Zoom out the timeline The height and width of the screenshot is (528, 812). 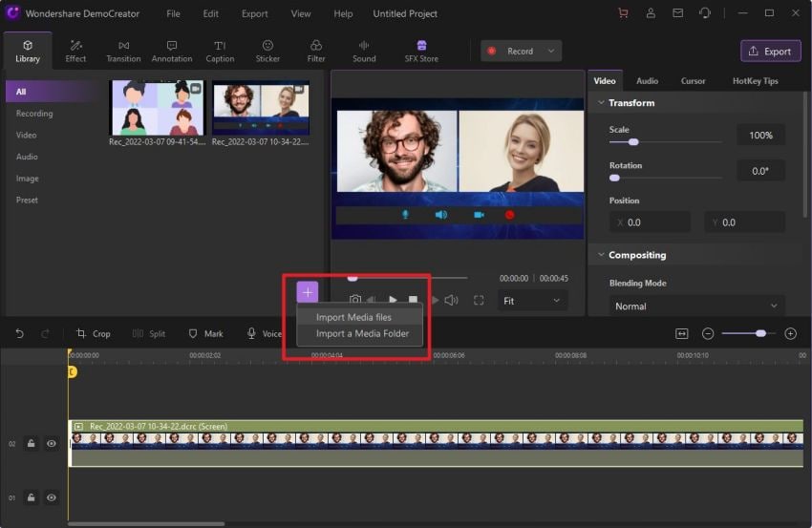coord(707,334)
